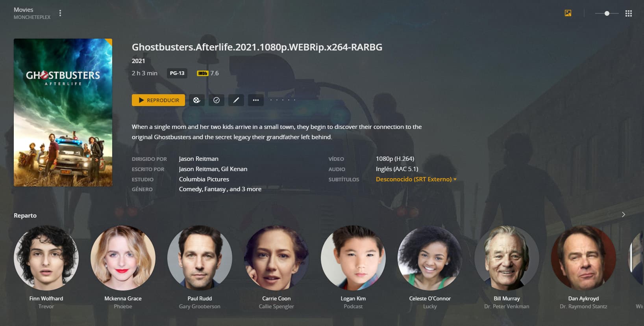The image size is (644, 326).
Task: Click the movie synopsis text
Action: point(277,132)
